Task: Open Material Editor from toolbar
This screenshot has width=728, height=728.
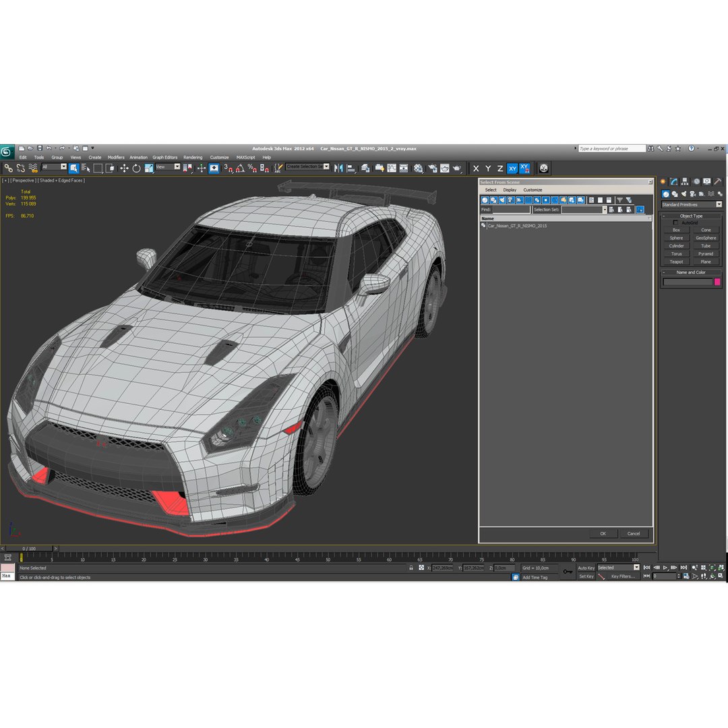Action: tap(419, 169)
